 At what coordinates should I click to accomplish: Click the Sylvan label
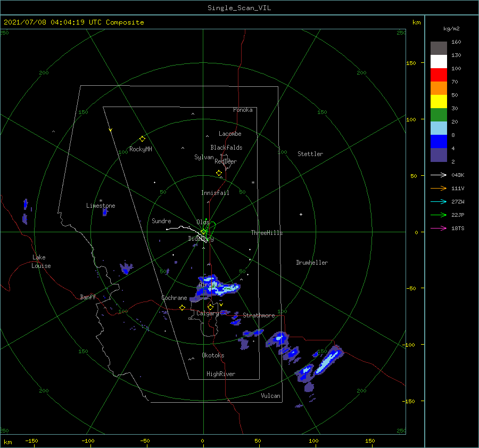204,157
